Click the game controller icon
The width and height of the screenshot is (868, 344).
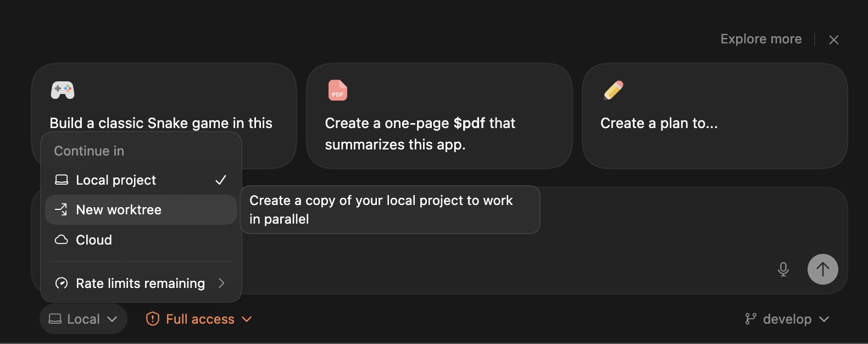pyautogui.click(x=63, y=90)
